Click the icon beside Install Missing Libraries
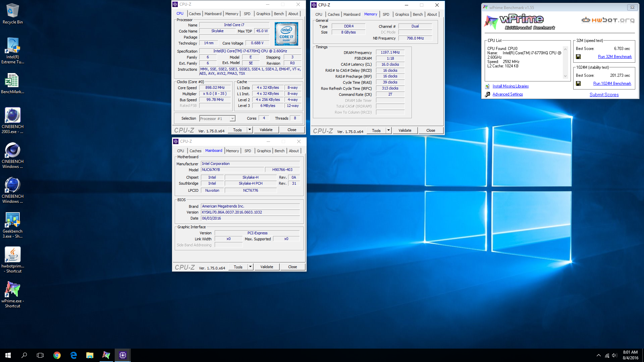The width and height of the screenshot is (644, 362). point(487,86)
